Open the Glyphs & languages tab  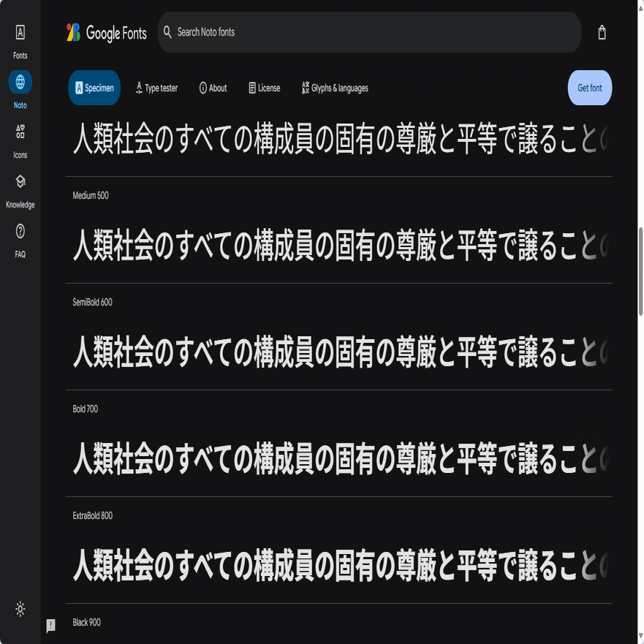pos(335,88)
